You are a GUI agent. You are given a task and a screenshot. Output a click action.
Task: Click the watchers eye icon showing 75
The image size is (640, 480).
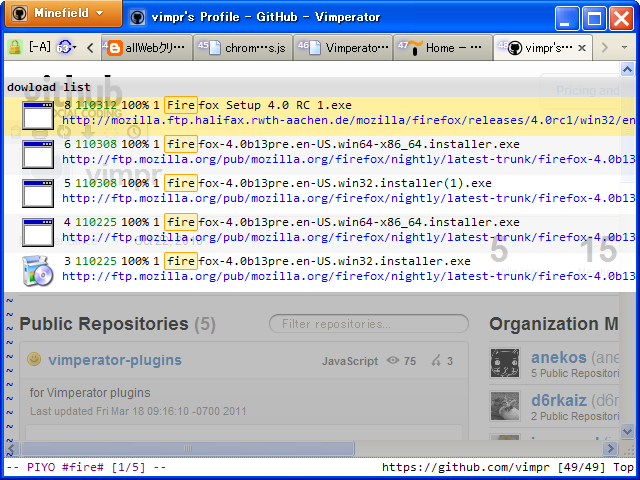pyautogui.click(x=393, y=360)
